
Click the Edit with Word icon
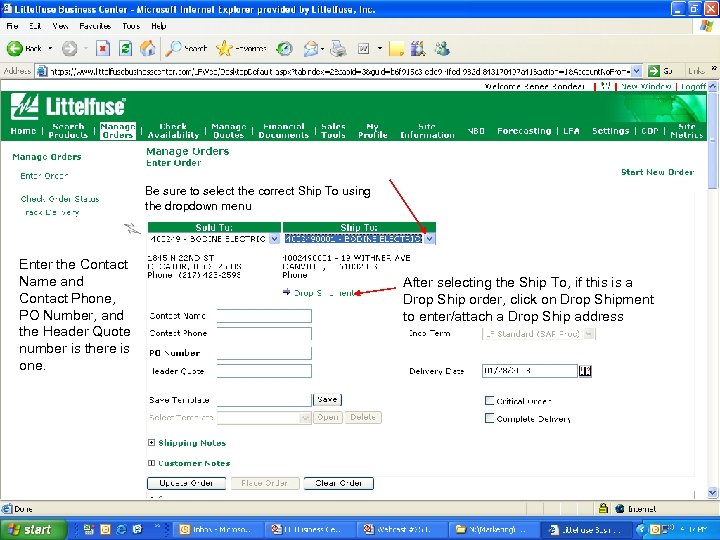364,48
